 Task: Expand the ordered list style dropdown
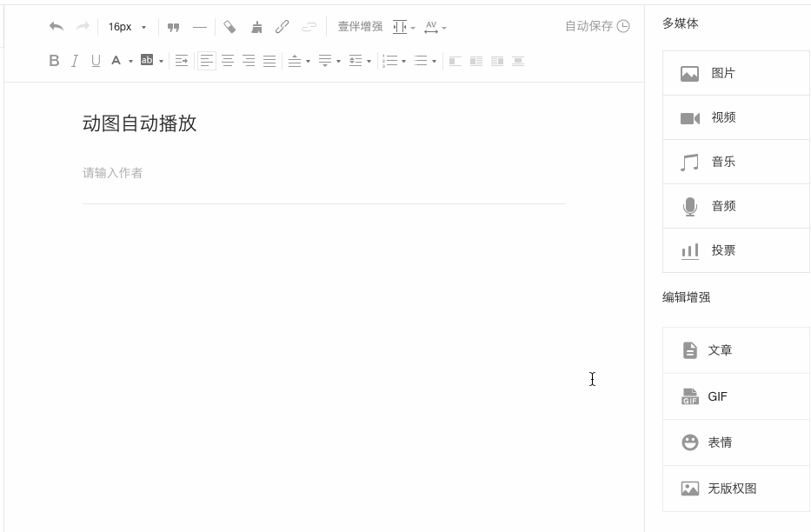point(403,62)
